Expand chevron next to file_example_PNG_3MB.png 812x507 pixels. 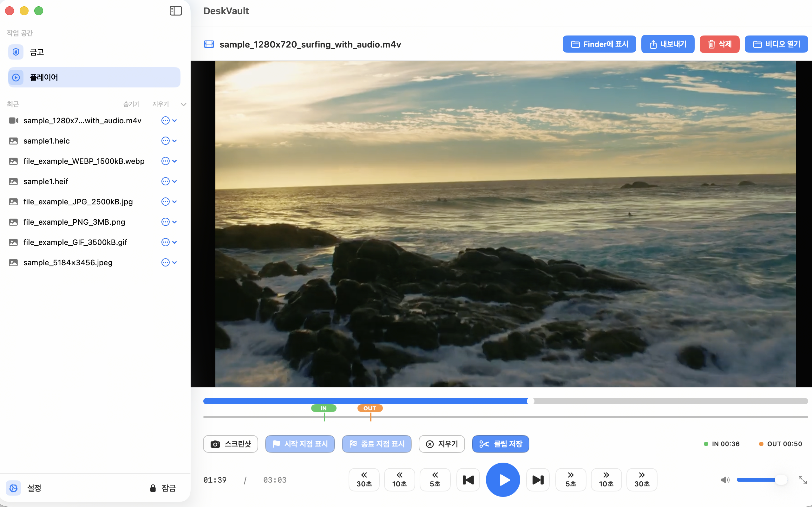174,222
